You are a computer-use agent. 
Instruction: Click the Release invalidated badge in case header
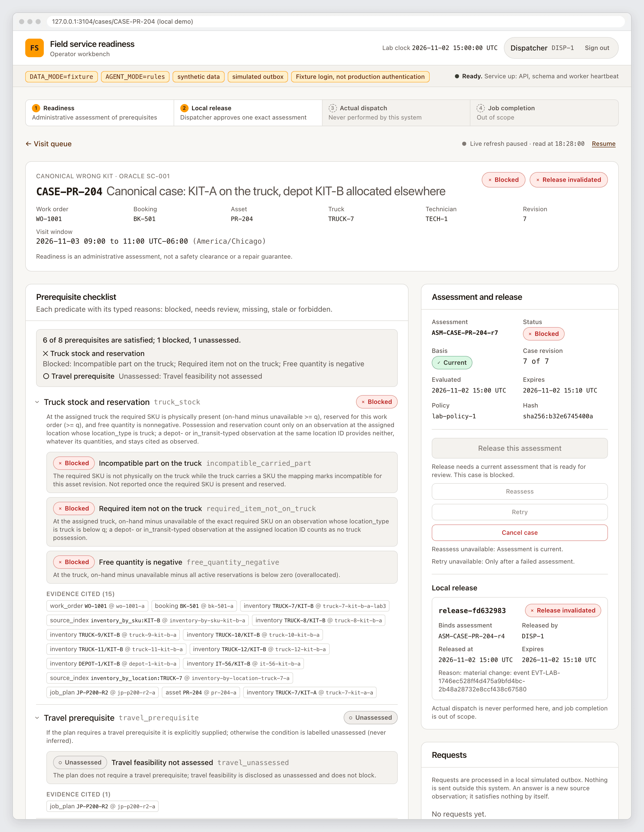[569, 180]
